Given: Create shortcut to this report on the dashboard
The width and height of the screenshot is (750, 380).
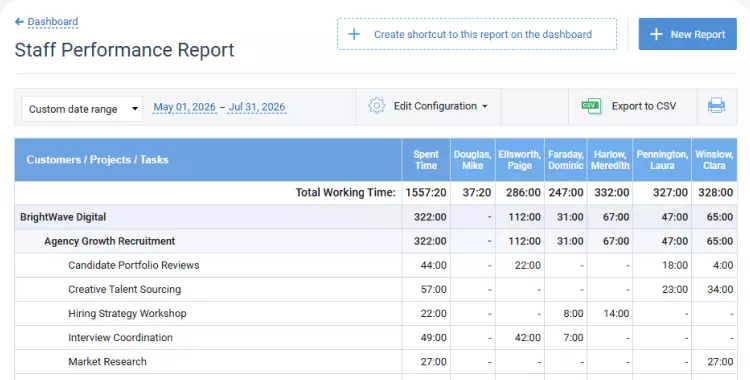Looking at the screenshot, I should pyautogui.click(x=477, y=34).
